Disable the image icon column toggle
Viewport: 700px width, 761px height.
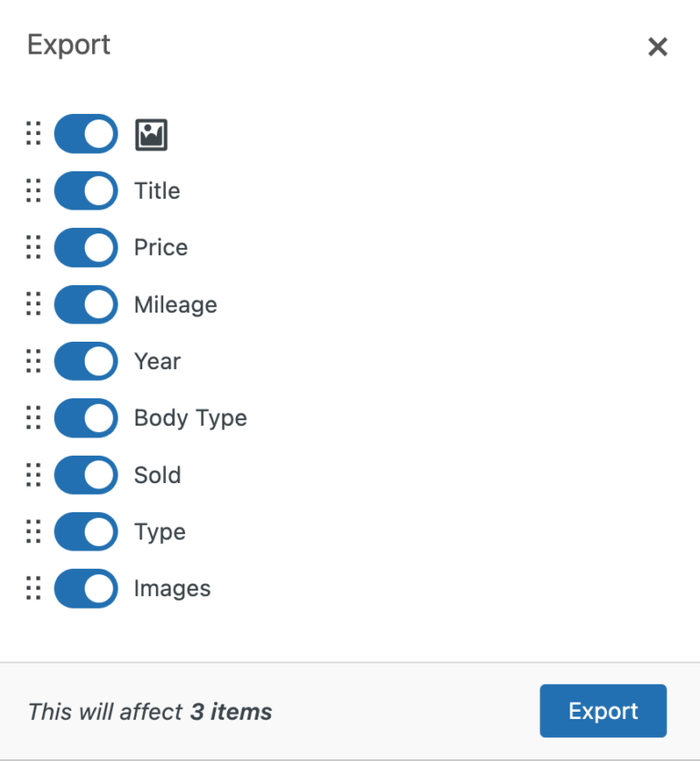tap(86, 133)
